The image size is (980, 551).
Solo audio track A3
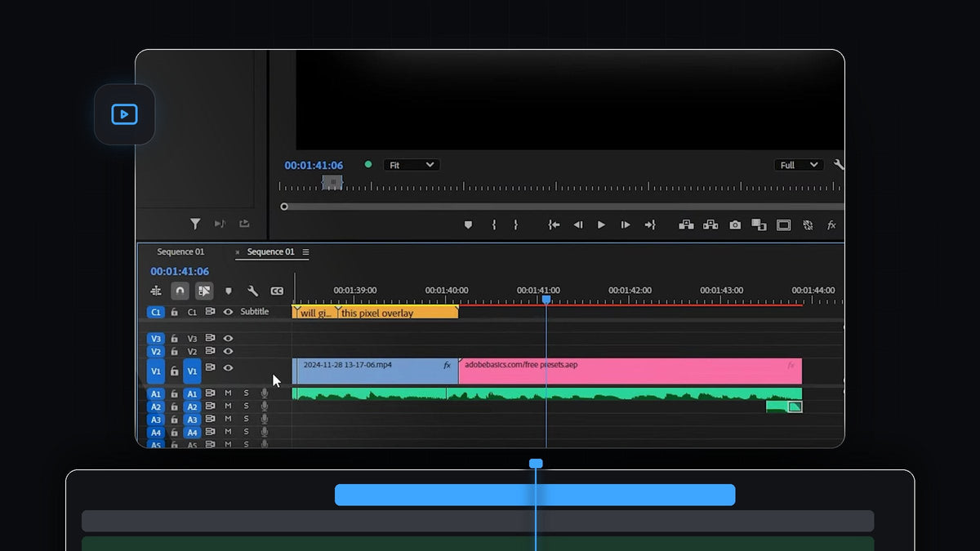coord(246,420)
